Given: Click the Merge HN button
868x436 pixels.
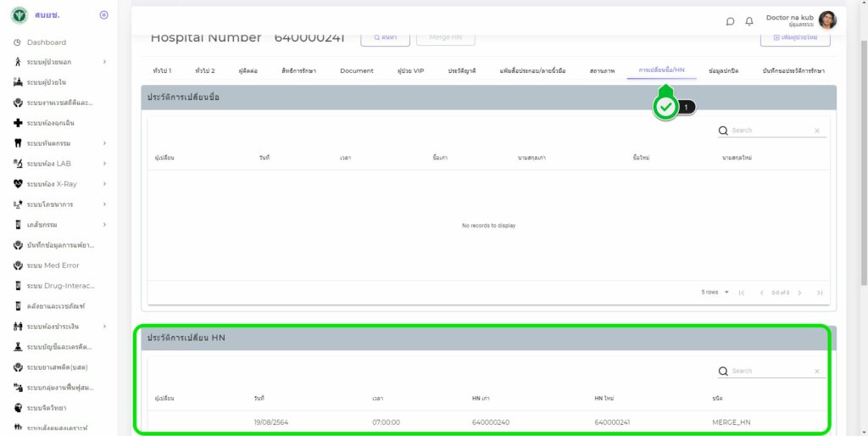Looking at the screenshot, I should 446,37.
